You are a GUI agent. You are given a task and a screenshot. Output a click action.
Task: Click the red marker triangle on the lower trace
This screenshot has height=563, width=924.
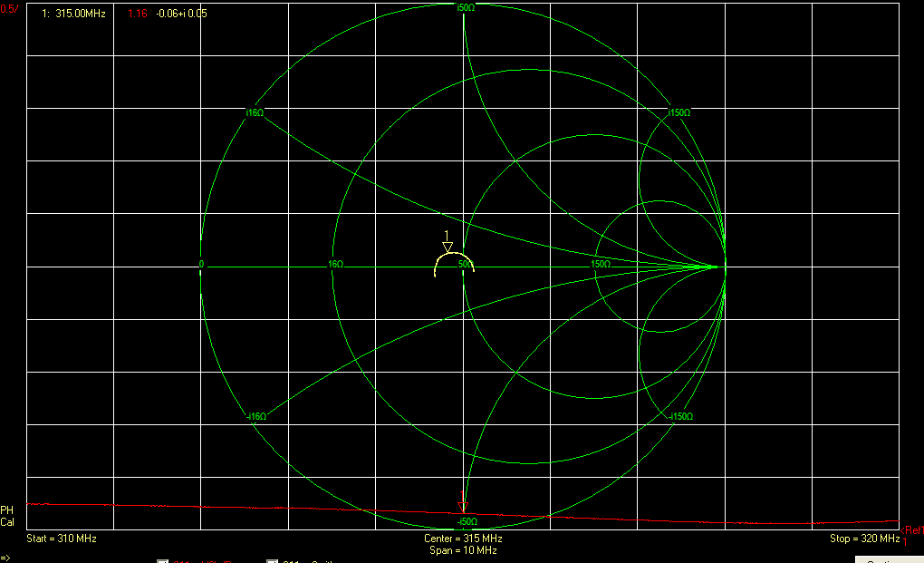(x=463, y=507)
